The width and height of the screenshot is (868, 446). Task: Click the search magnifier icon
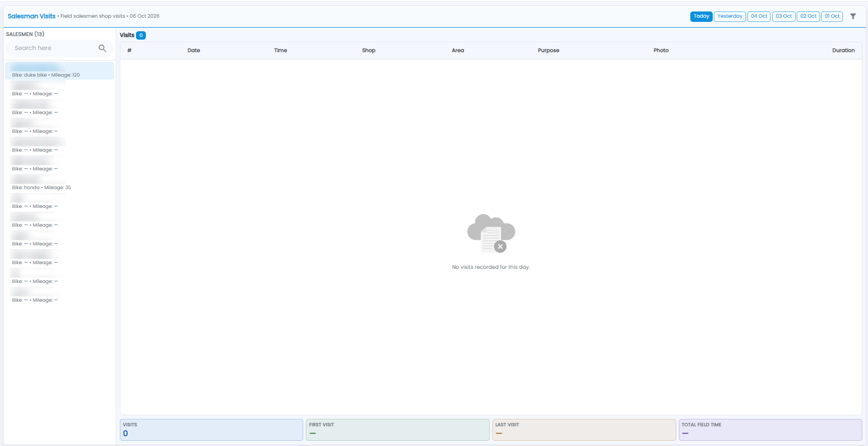pos(102,48)
